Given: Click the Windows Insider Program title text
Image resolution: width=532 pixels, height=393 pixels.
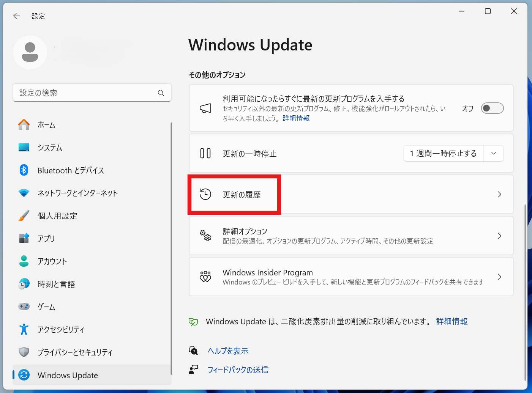Looking at the screenshot, I should pyautogui.click(x=268, y=272).
